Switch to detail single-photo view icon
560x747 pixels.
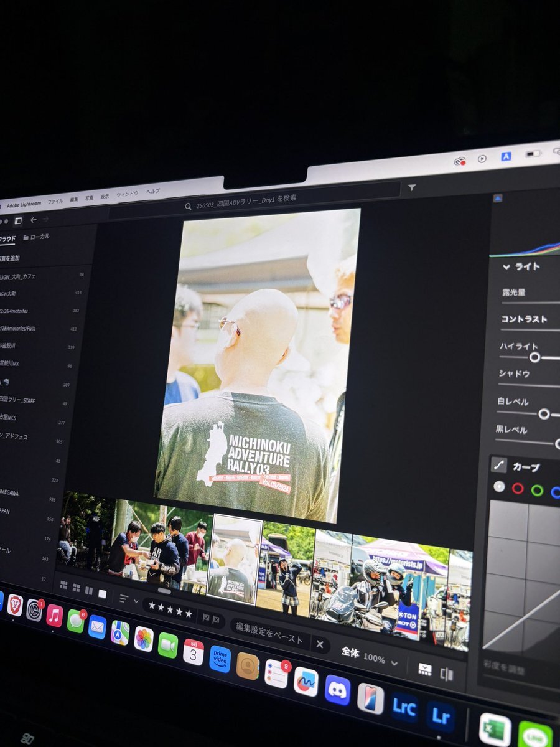(103, 593)
